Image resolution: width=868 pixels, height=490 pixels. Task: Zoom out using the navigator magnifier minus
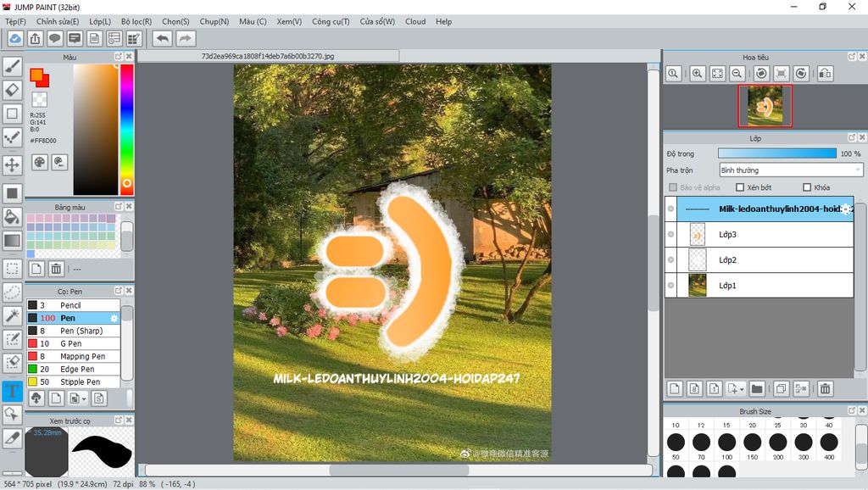737,73
